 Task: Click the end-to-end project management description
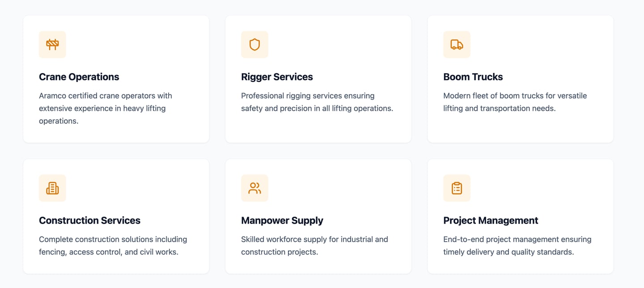point(517,246)
